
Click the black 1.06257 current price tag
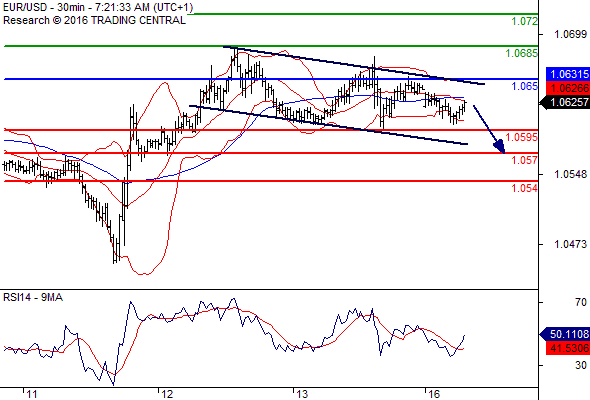pos(565,102)
